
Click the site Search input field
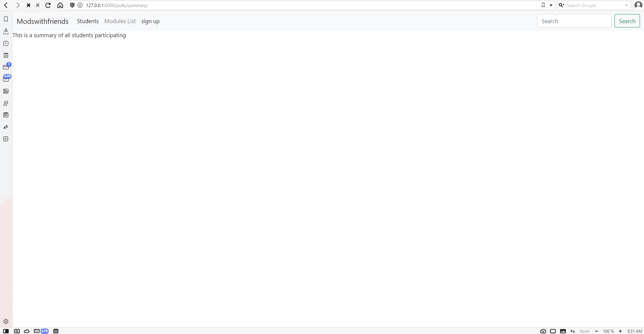[574, 21]
